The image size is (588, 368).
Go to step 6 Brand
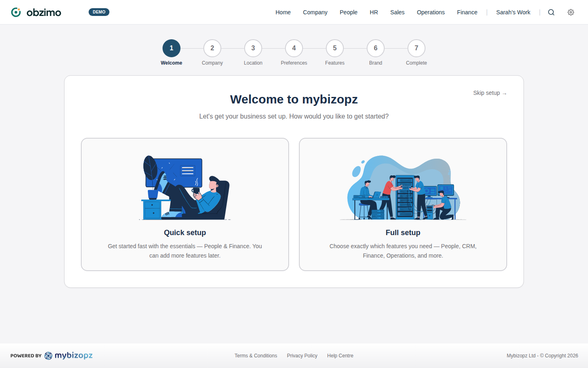376,48
